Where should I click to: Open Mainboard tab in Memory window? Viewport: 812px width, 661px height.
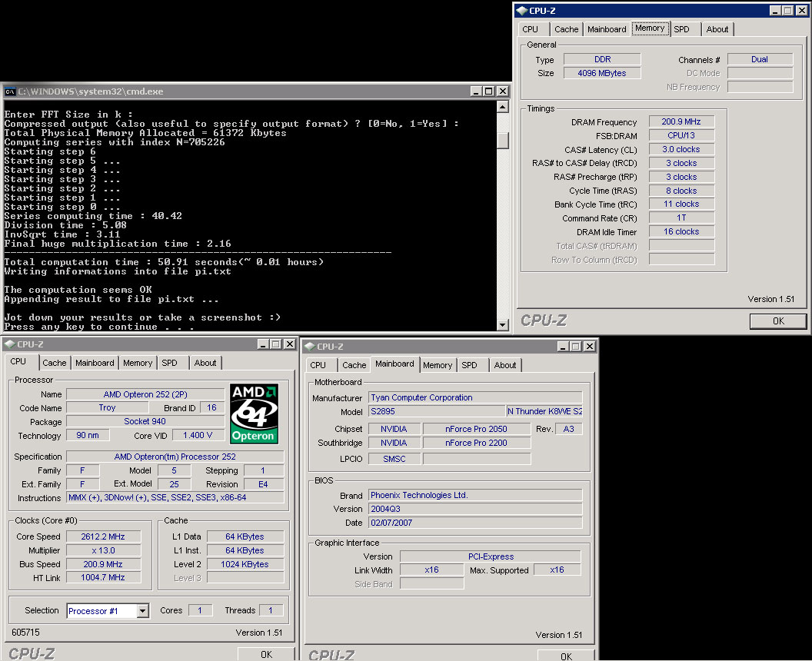point(607,29)
